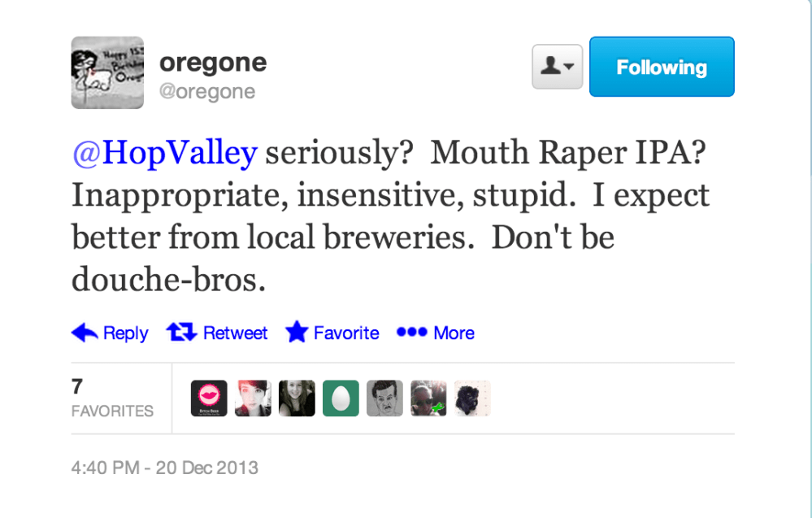Toggle the Following state for oregone

[661, 66]
